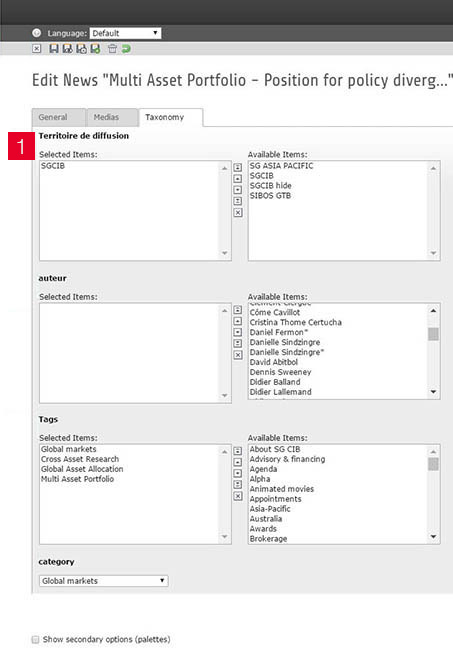The height and width of the screenshot is (649, 453).
Task: Move item to bottom in Territoire de diffusion
Action: coord(238,201)
